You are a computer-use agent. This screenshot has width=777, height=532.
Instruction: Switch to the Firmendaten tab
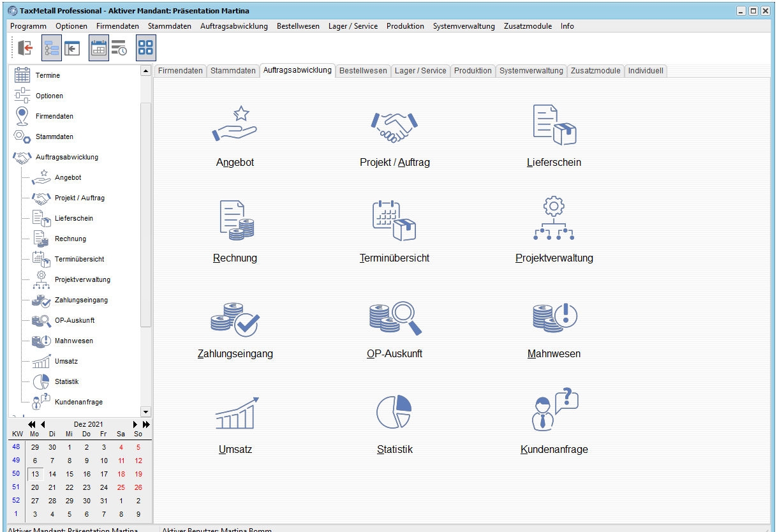(x=181, y=71)
